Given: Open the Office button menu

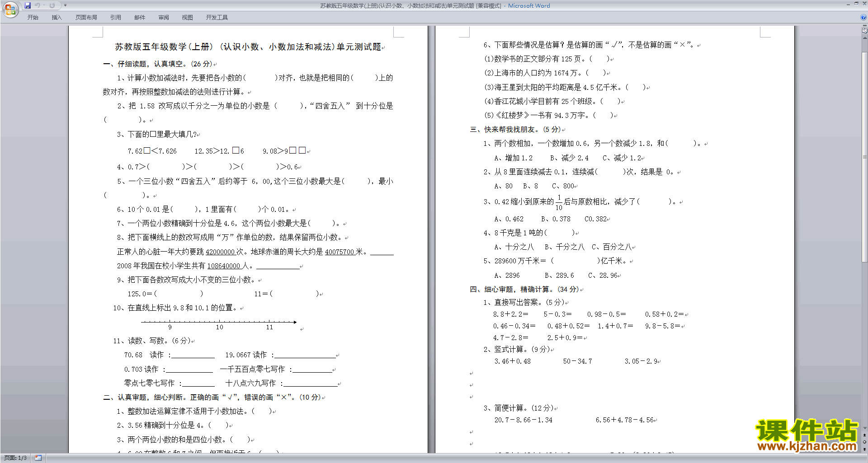Looking at the screenshot, I should [x=10, y=9].
